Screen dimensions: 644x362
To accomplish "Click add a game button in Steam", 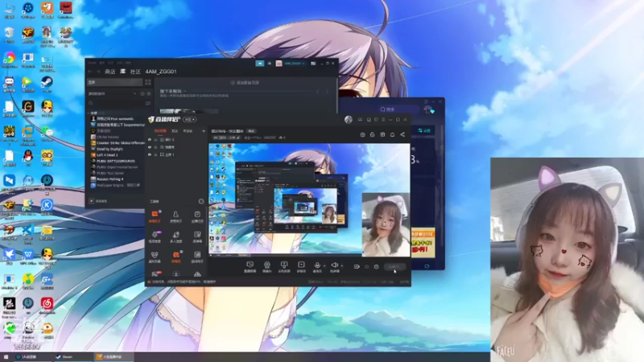I will click(98, 201).
